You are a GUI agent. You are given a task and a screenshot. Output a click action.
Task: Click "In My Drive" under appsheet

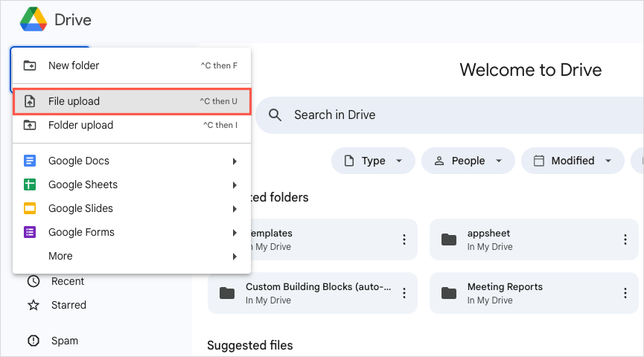490,247
